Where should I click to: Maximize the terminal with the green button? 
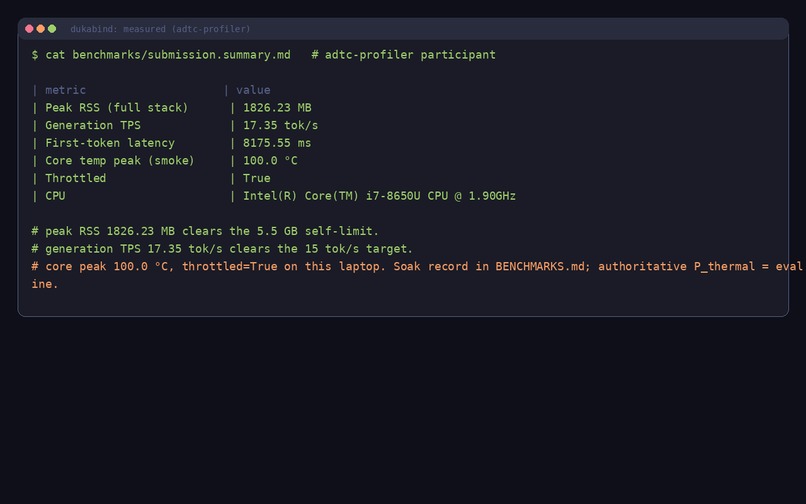52,29
